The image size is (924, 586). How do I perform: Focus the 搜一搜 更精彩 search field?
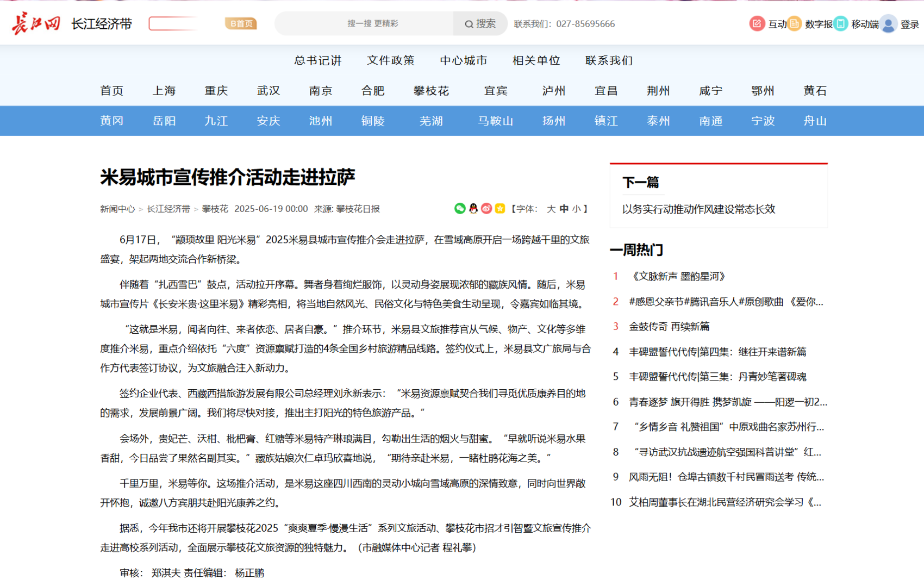click(x=372, y=24)
